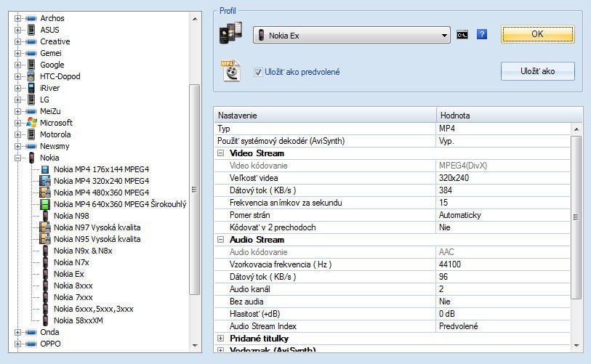Toggle Uložiť ako predvolené checkbox
Image resolution: width=591 pixels, height=364 pixels.
[258, 72]
